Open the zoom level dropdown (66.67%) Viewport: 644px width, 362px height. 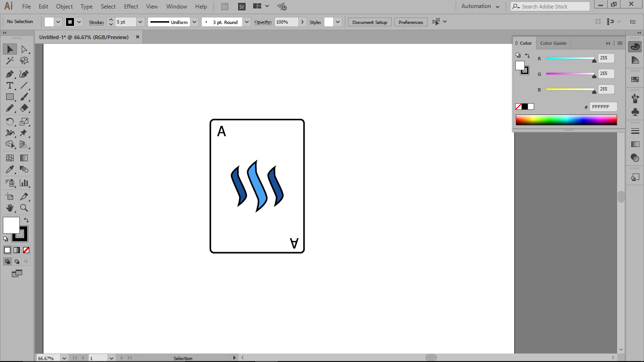pyautogui.click(x=65, y=358)
